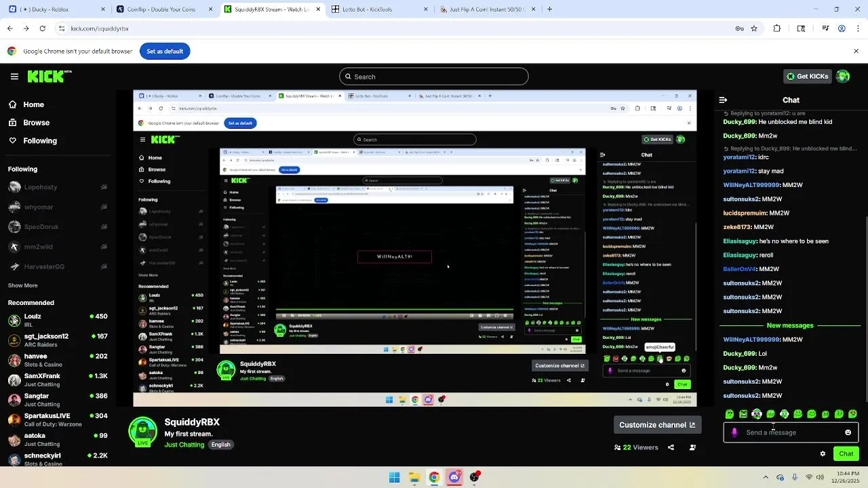This screenshot has height=488, width=868.
Task: Open the emoji picker in chat input
Action: (x=848, y=432)
